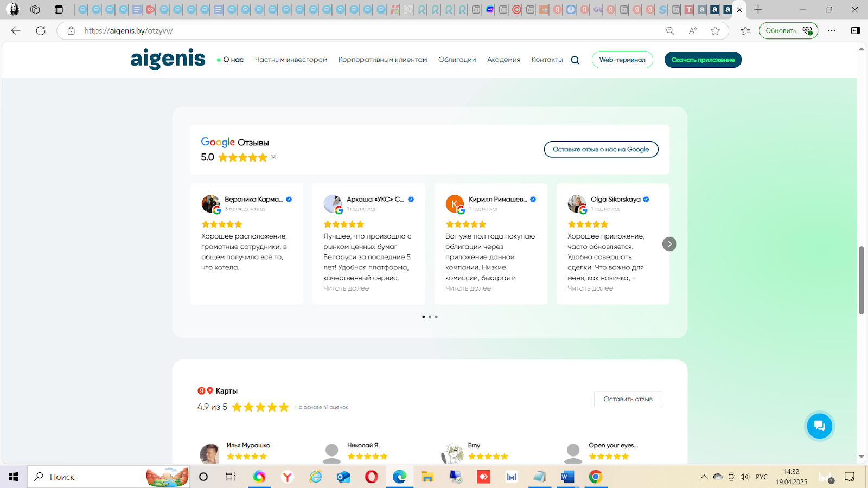Read more of Olga Sikorskaya review

(x=590, y=288)
